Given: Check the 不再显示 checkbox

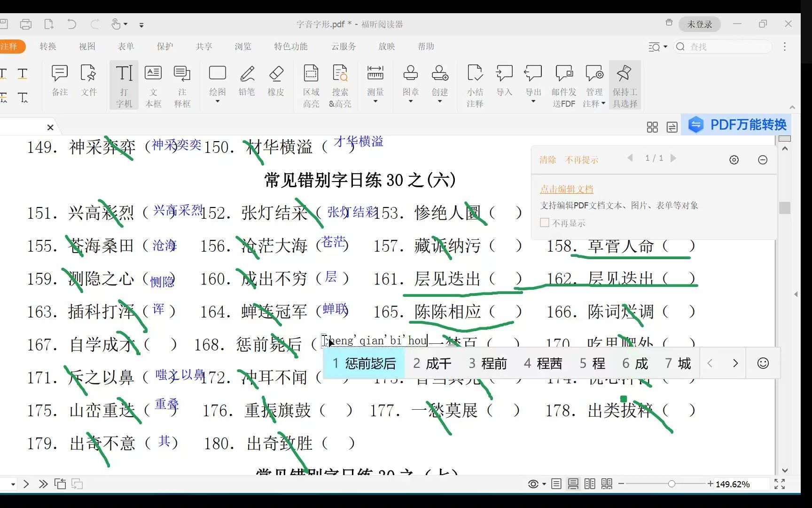Looking at the screenshot, I should [545, 222].
